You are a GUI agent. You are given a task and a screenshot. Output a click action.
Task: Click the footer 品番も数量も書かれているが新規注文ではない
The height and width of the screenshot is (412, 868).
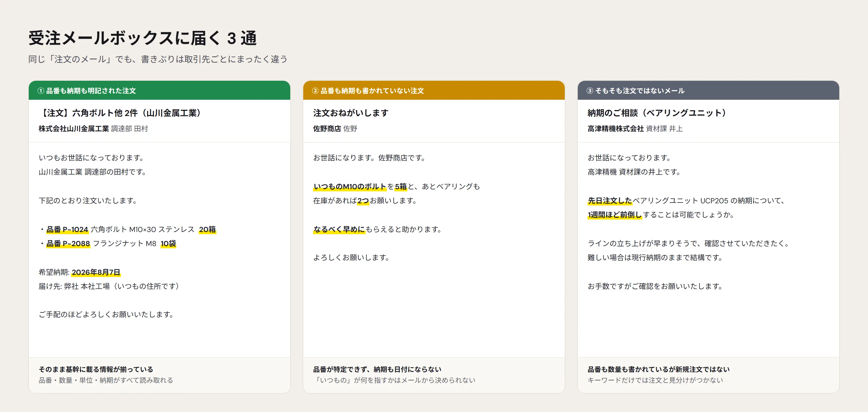coord(658,369)
